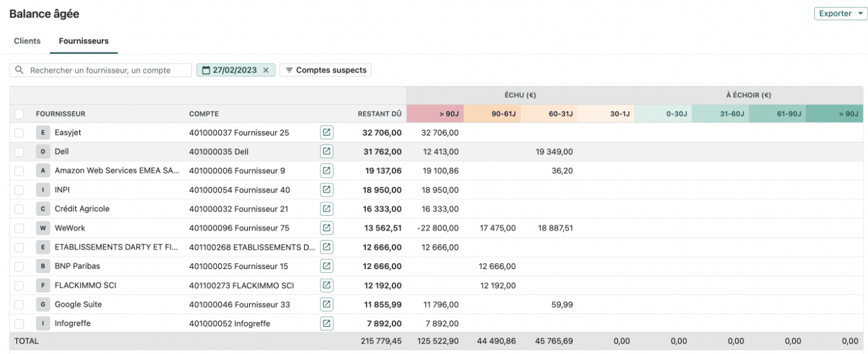
Task: Select all suppliers with header checkbox
Action: click(19, 114)
